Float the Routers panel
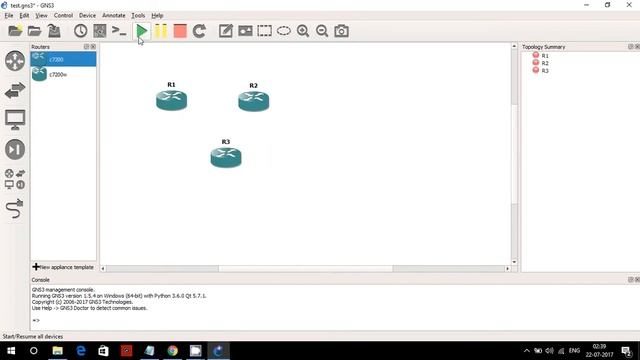640x360 pixels. (x=86, y=47)
